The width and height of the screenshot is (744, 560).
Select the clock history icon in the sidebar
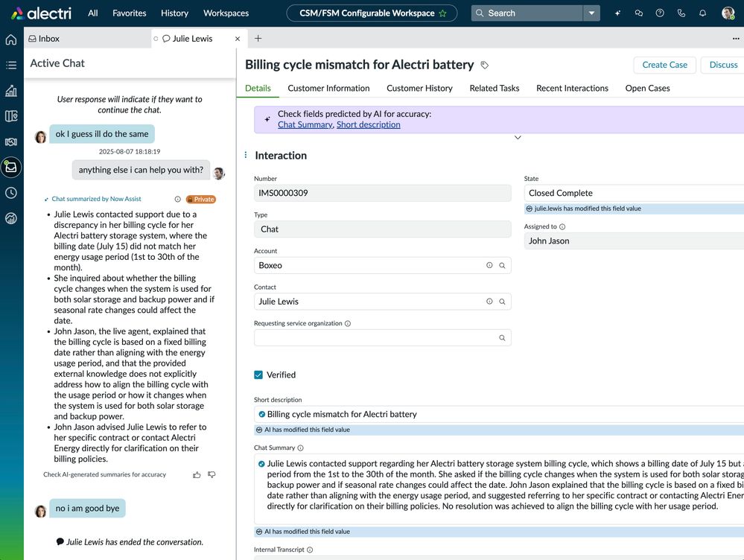coord(10,193)
